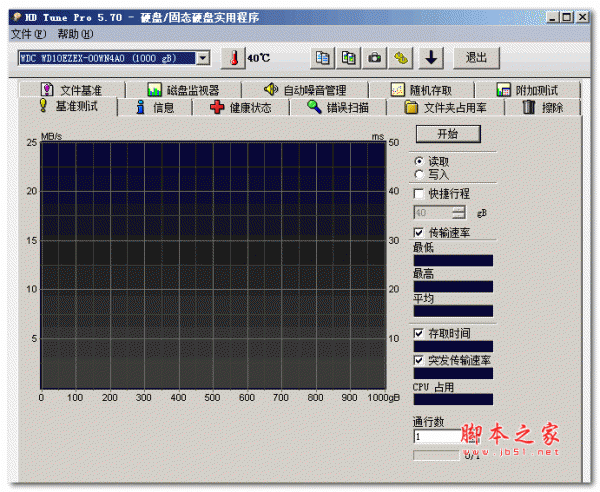Click the copy text to clipboard icon
The width and height of the screenshot is (600, 492).
(x=322, y=59)
